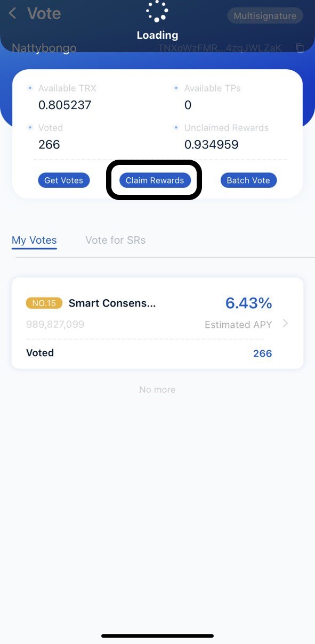Tap the NO.15 rank badge
The height and width of the screenshot is (644, 315).
[44, 303]
